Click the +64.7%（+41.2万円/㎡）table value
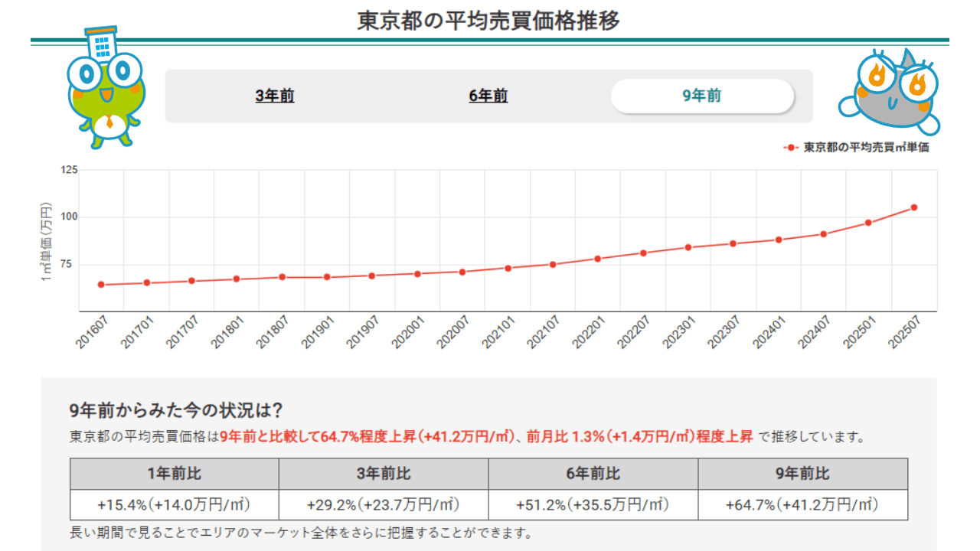Screen dimensions: 980x551 [x=802, y=504]
